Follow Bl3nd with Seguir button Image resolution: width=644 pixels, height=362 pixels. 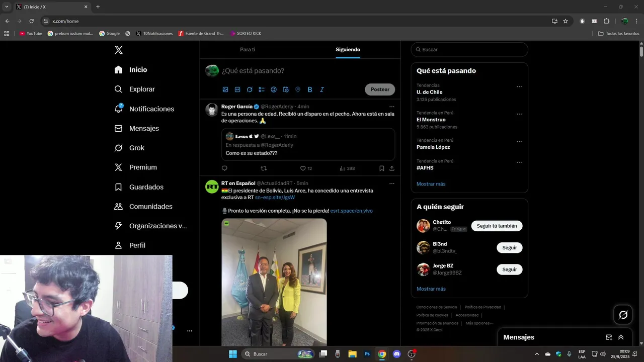(510, 248)
